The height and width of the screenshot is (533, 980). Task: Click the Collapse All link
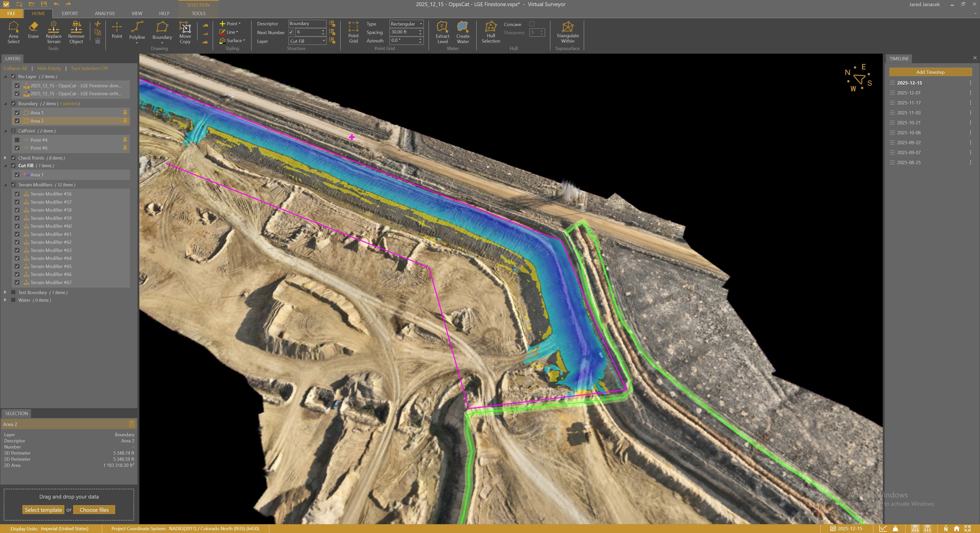click(15, 68)
